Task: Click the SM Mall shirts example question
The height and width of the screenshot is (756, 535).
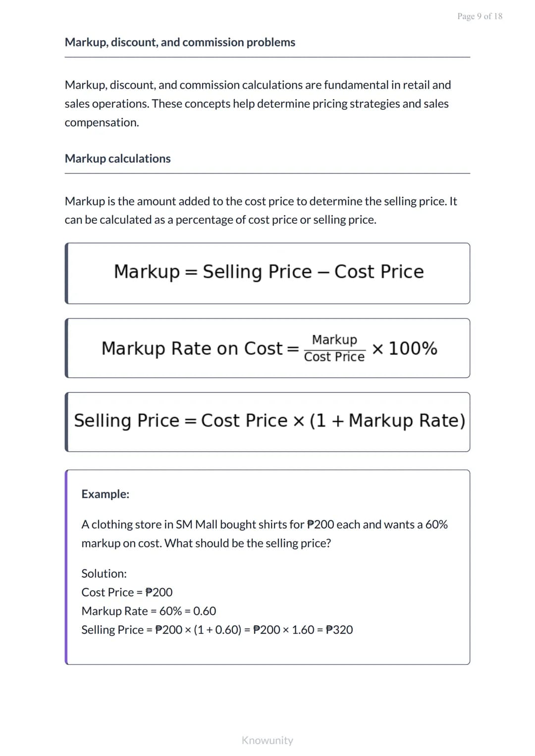Action: pos(265,534)
